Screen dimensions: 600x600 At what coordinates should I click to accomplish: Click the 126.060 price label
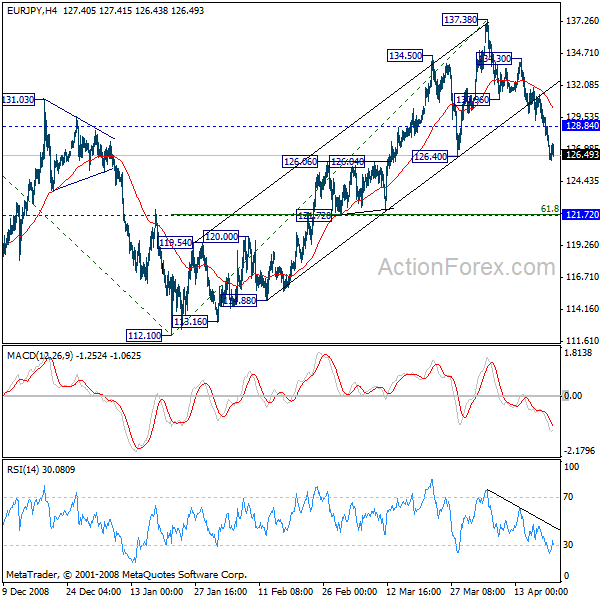(x=300, y=161)
